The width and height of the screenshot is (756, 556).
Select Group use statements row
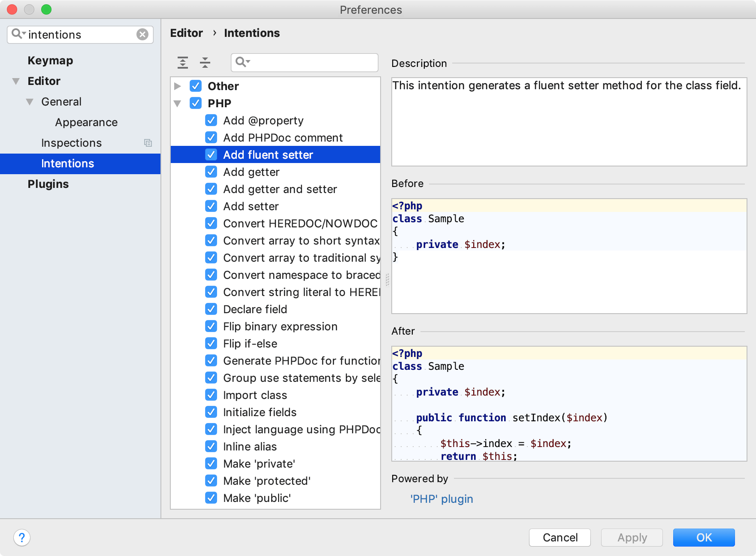(275, 378)
